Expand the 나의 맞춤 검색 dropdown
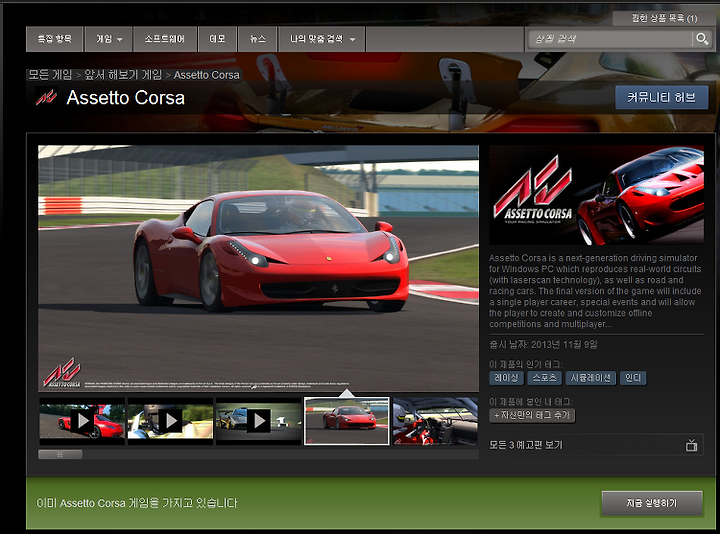720x534 pixels. tap(322, 39)
